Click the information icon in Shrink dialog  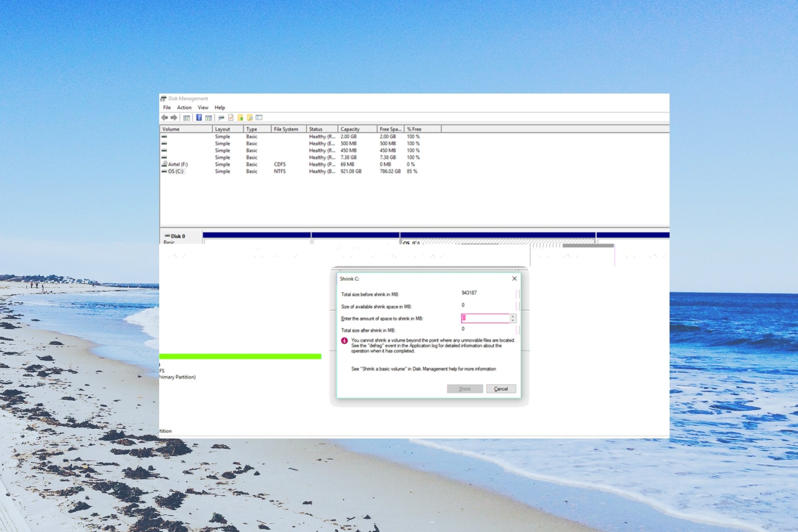pyautogui.click(x=344, y=341)
